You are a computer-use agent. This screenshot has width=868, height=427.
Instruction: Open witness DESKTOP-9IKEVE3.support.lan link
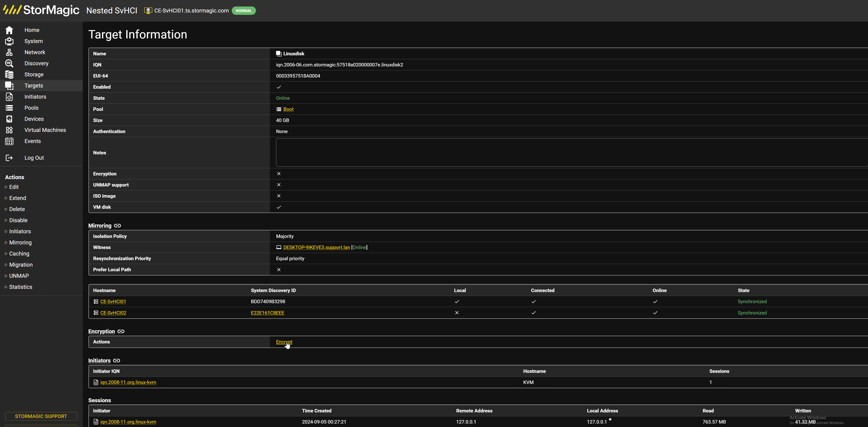point(316,247)
